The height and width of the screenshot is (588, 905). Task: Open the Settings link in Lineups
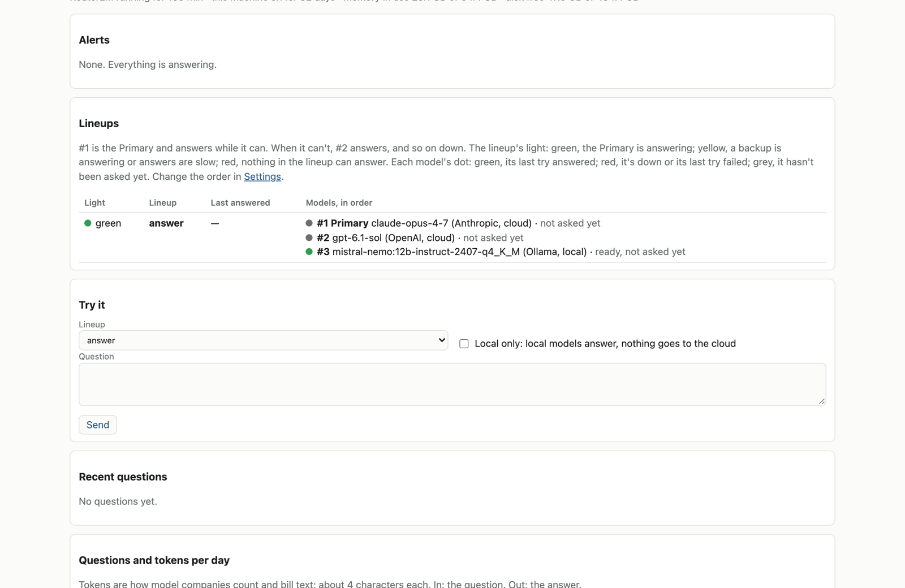tap(262, 176)
